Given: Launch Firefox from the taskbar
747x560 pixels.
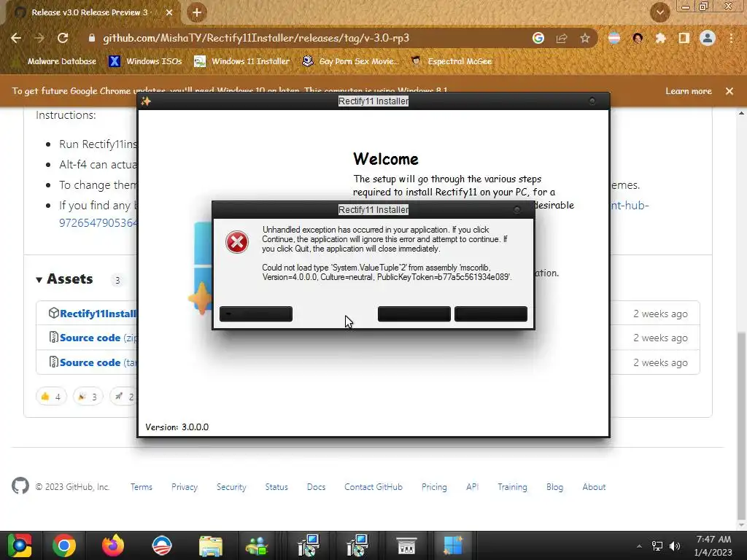Looking at the screenshot, I should pos(113,545).
